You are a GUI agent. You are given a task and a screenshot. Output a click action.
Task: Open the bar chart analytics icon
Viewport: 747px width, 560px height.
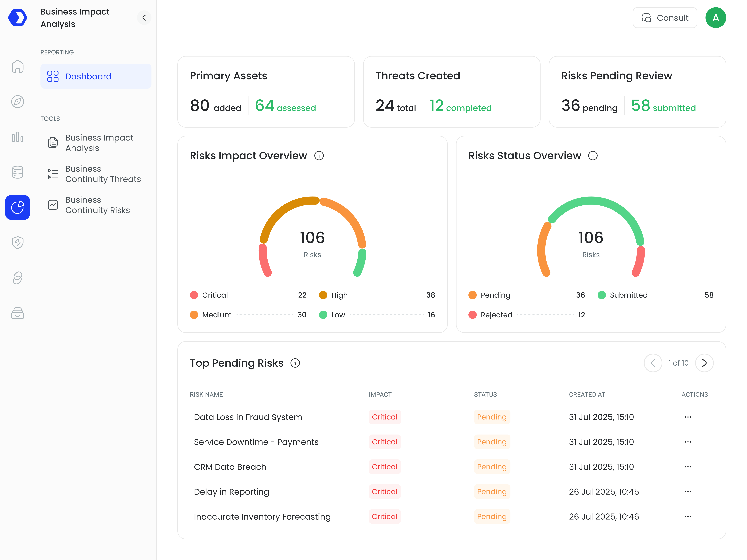tap(18, 137)
